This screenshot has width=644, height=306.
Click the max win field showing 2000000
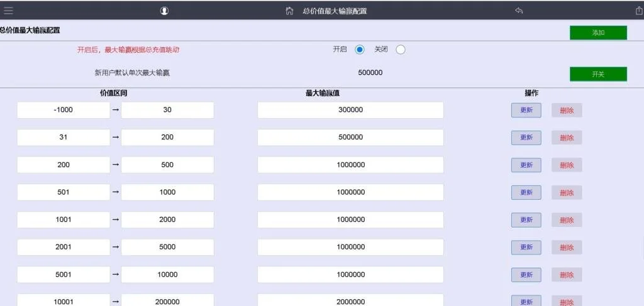(x=350, y=301)
